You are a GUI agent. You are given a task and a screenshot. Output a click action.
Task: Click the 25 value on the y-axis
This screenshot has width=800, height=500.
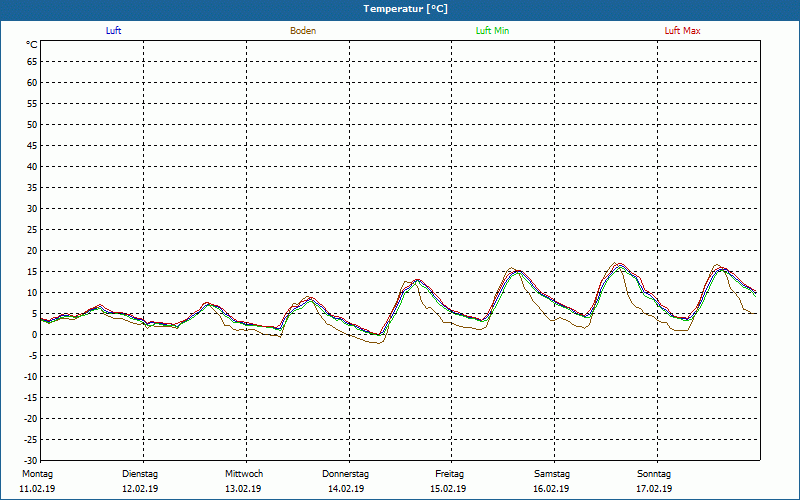(x=32, y=230)
